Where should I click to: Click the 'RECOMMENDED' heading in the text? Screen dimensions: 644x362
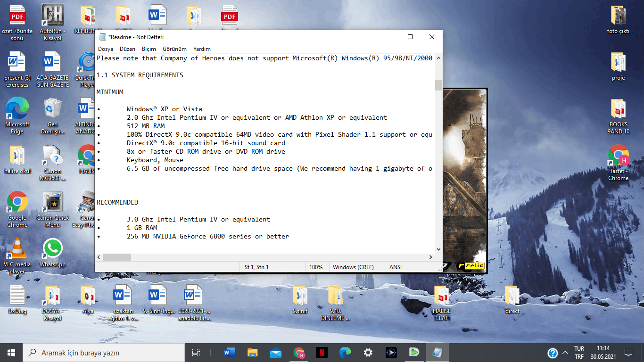click(x=117, y=202)
